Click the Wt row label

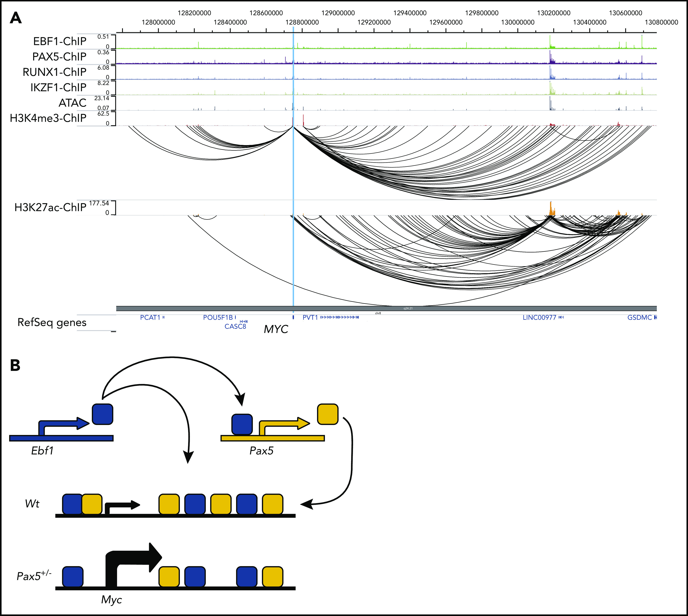point(32,504)
